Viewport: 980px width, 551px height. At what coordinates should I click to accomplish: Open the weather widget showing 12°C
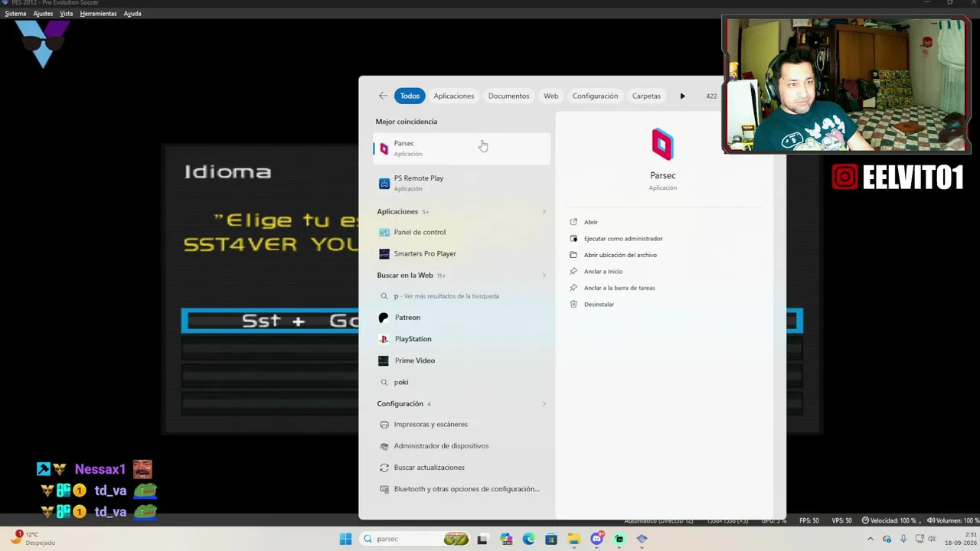(33, 539)
